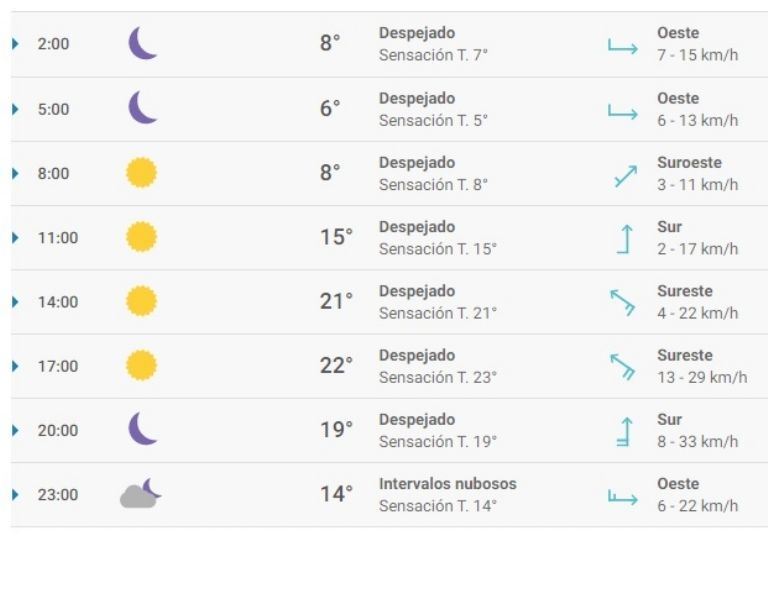Viewport: 768px width, 593px height.
Task: Click the "Intervalos nubosos" description
Action: point(447,484)
